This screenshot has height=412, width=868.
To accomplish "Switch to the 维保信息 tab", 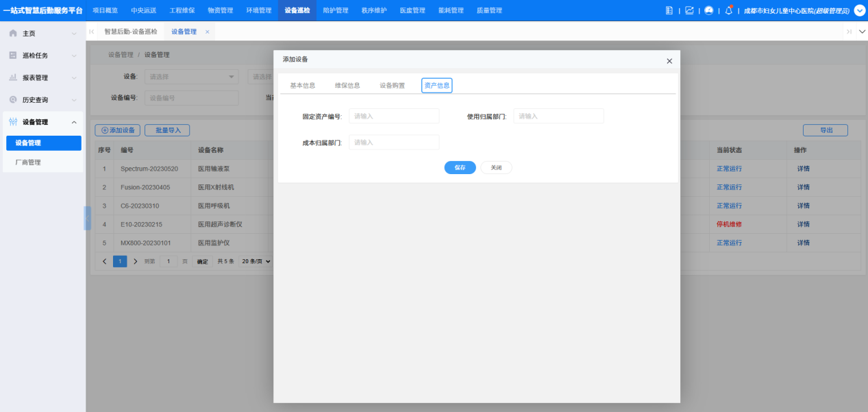I will tap(347, 86).
